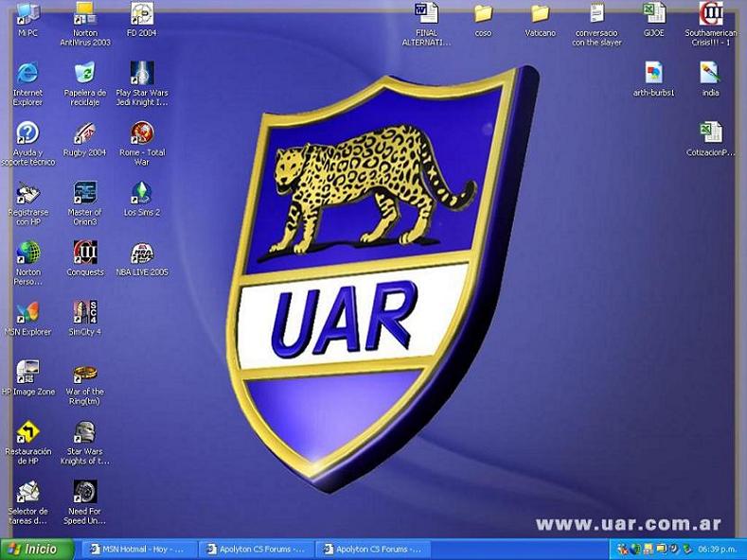
Task: Launch Internet Explorer from the desktop
Action: (x=27, y=83)
